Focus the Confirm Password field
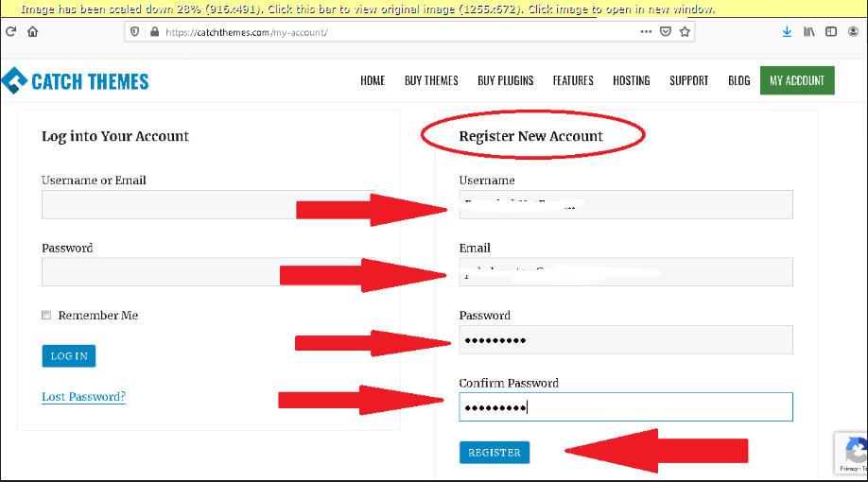This screenshot has width=868, height=482. click(x=626, y=406)
